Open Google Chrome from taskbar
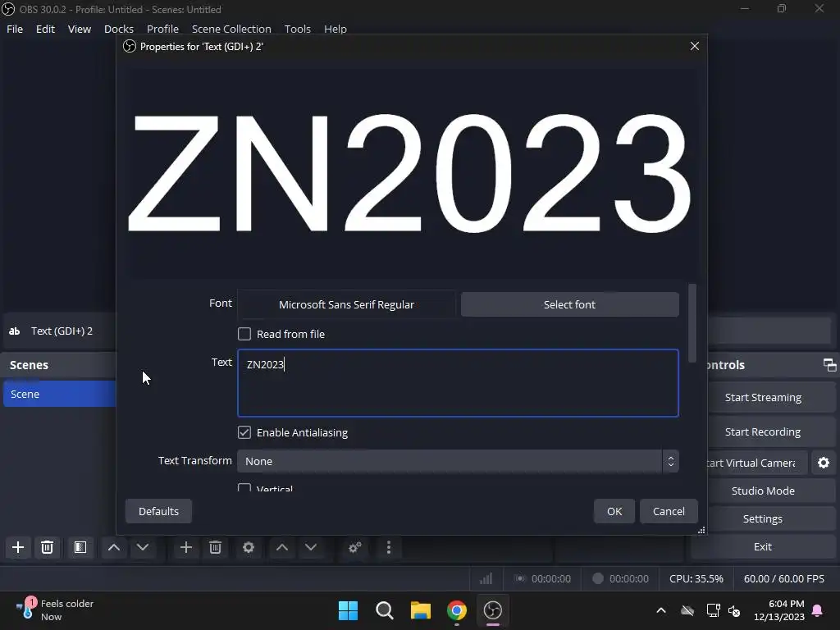This screenshot has height=630, width=840. tap(456, 610)
